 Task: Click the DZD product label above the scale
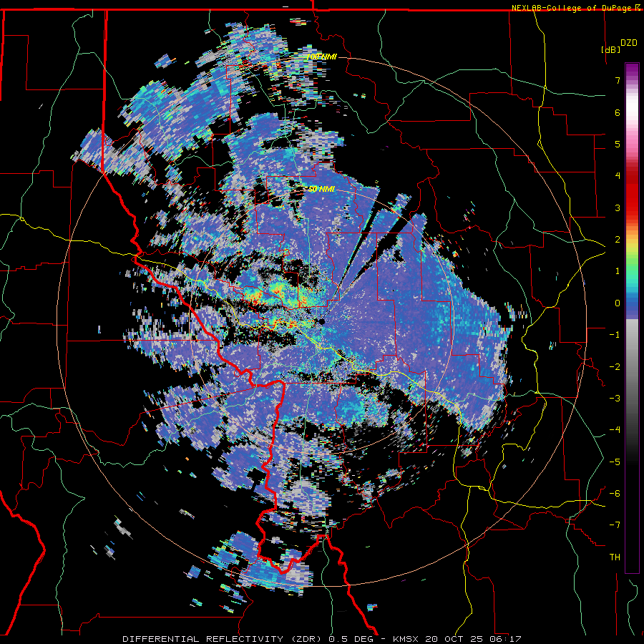pyautogui.click(x=629, y=42)
